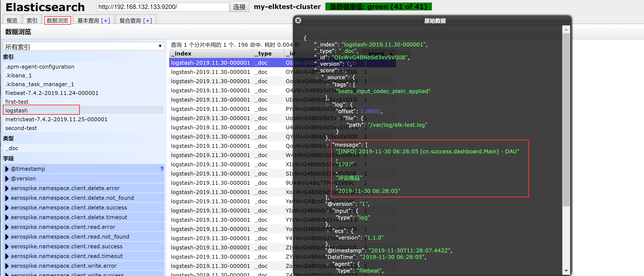The height and width of the screenshot is (276, 644).
Task: Expand aerospike.namespace.client.delete.timeout field
Action: [7, 217]
